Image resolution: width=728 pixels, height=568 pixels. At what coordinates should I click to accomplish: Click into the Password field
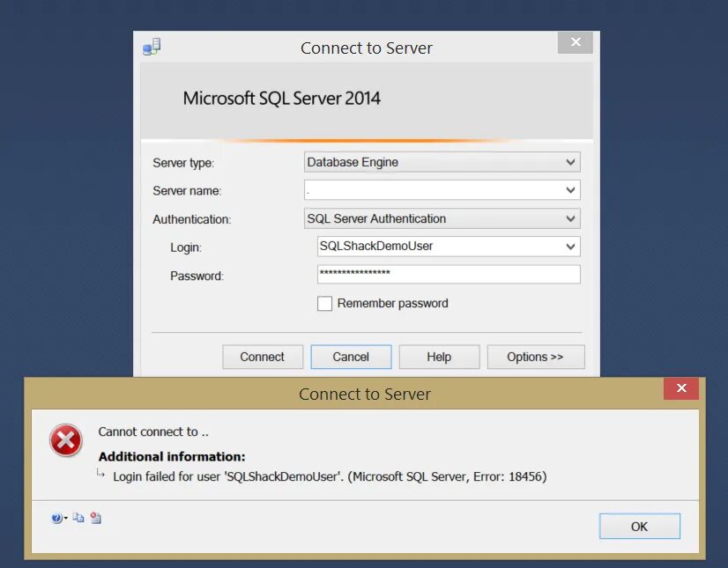pos(449,274)
